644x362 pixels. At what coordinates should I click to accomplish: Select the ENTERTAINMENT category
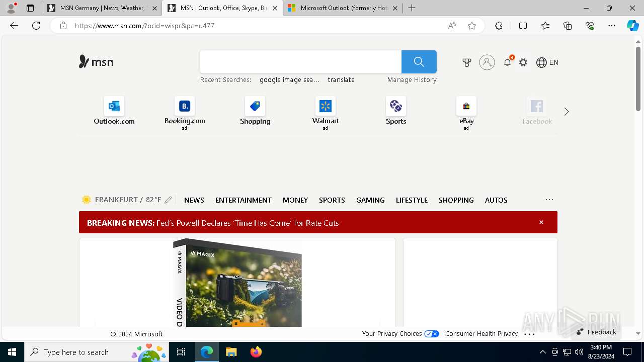click(244, 200)
